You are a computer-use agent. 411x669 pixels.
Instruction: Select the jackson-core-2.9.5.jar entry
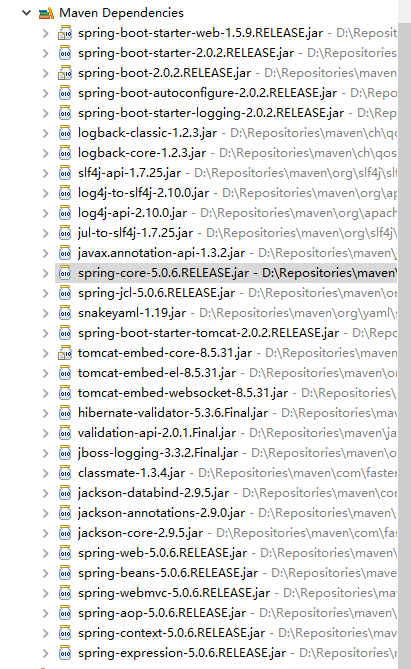[140, 533]
